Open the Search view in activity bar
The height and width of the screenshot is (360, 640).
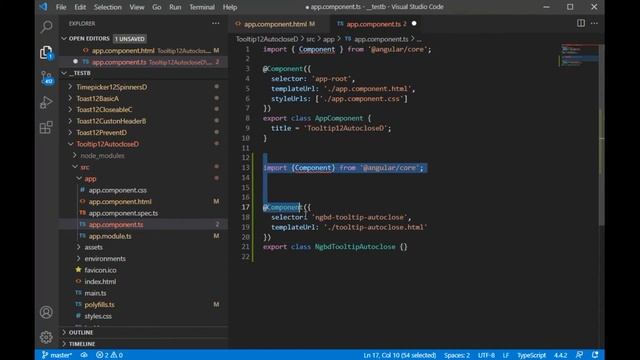47,27
